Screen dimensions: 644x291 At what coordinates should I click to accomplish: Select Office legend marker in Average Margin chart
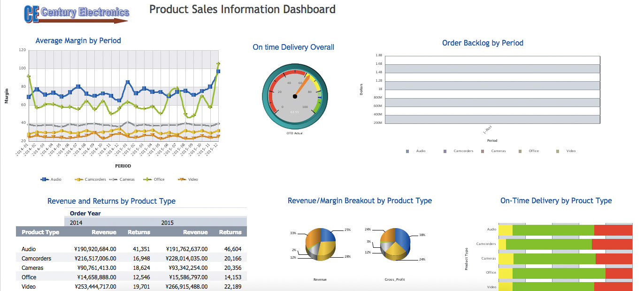pos(148,179)
